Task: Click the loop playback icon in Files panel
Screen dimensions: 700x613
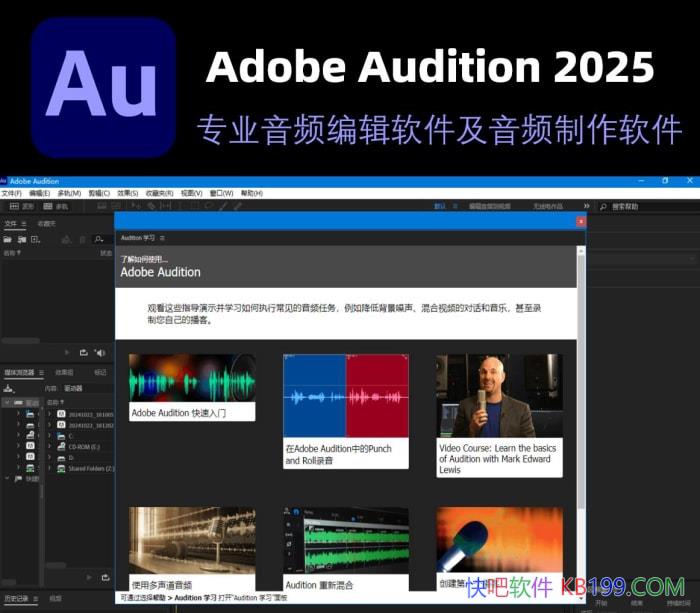Action: coord(83,352)
